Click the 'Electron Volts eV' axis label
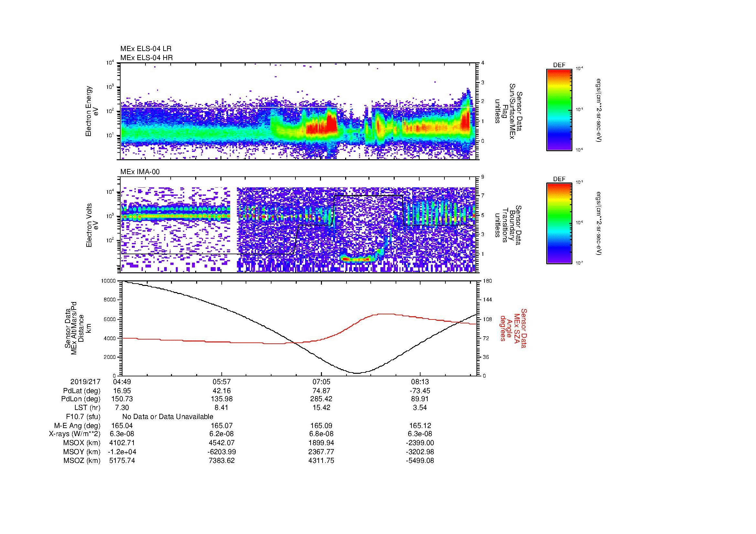Viewport: 756px width, 534px height. pos(92,225)
